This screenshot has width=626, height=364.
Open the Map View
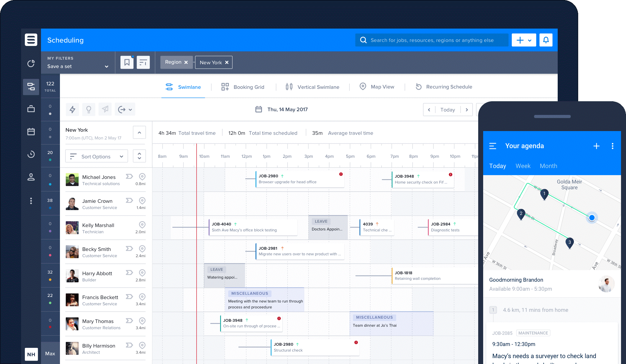[x=377, y=87]
